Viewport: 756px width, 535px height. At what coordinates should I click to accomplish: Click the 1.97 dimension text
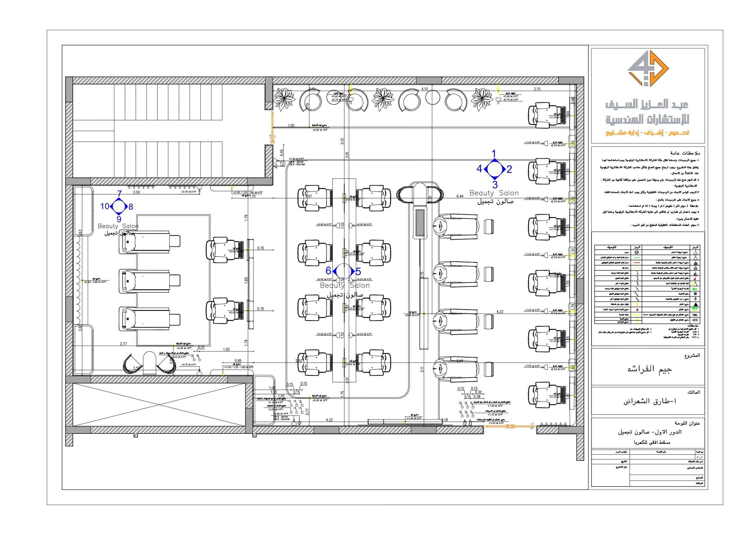tap(309, 196)
